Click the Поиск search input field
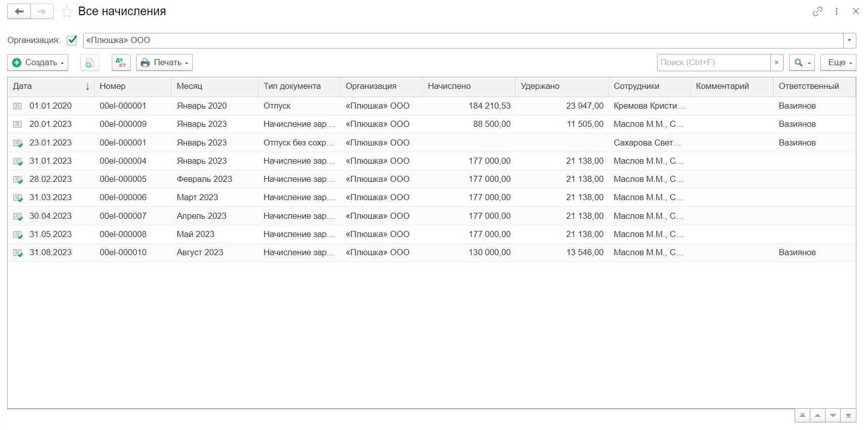This screenshot has height=430, width=868. (x=713, y=63)
